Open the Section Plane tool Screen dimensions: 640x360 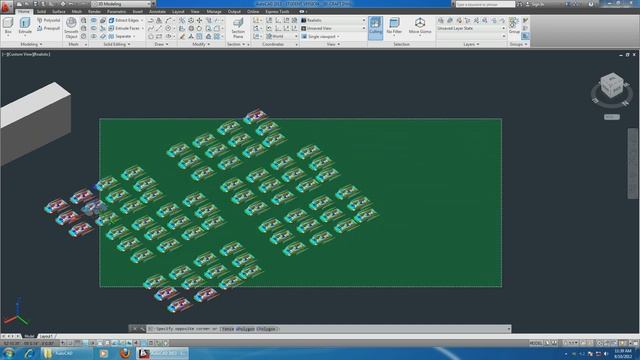[x=238, y=28]
